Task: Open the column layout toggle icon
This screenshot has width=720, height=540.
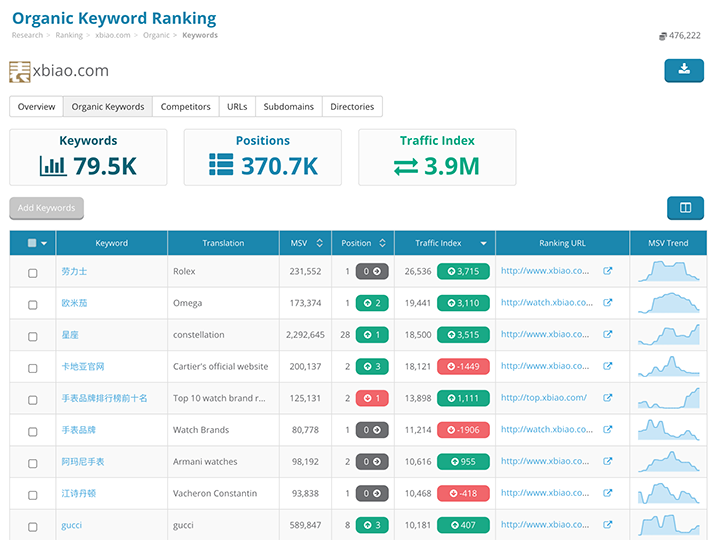Action: (x=685, y=208)
